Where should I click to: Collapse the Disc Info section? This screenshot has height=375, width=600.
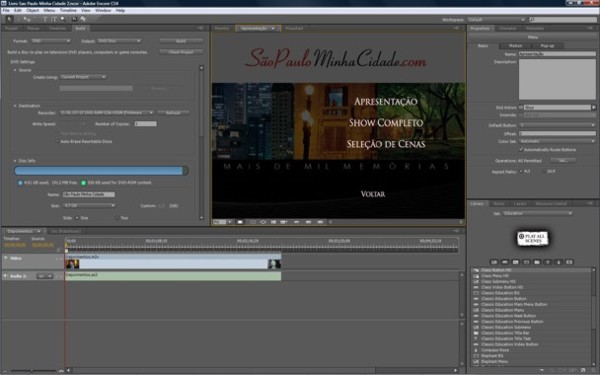tap(15, 161)
